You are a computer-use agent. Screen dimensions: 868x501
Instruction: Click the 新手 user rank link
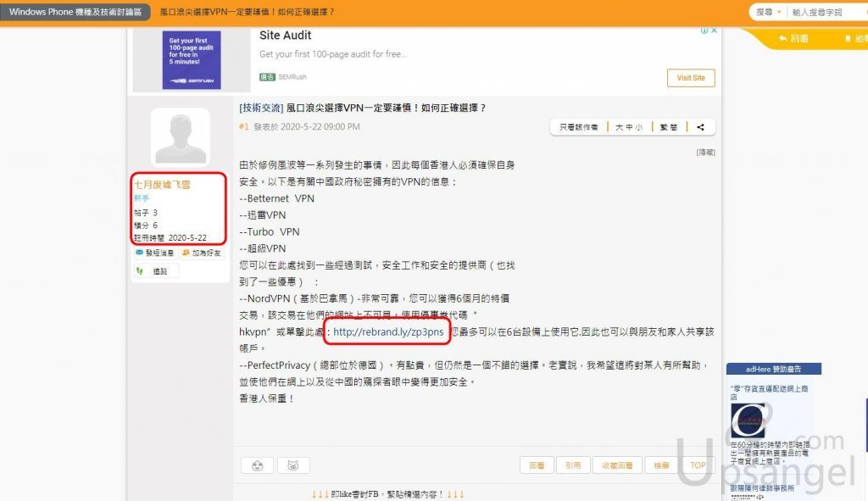[x=142, y=198]
